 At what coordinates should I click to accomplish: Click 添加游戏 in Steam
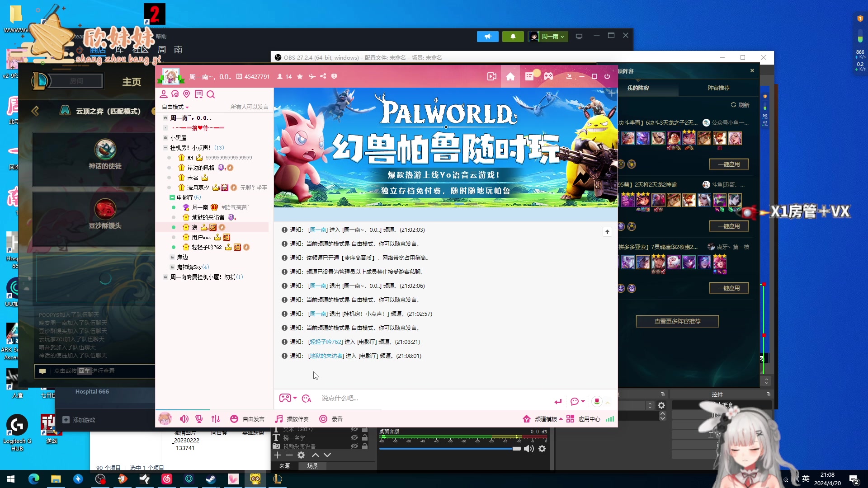pyautogui.click(x=79, y=420)
